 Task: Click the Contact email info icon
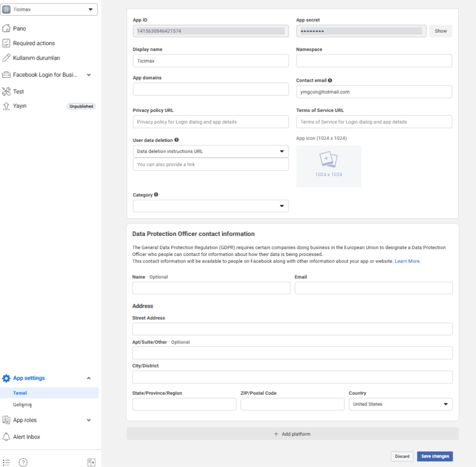pos(330,80)
